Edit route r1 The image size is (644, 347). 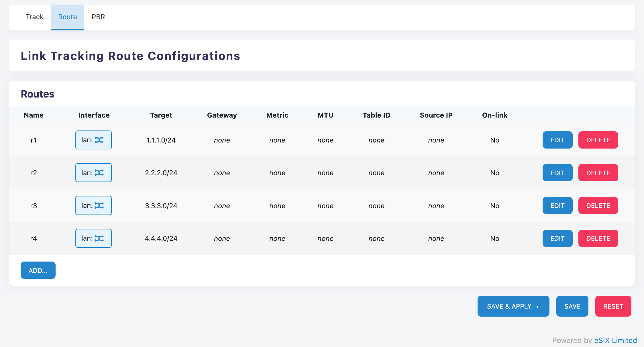557,140
